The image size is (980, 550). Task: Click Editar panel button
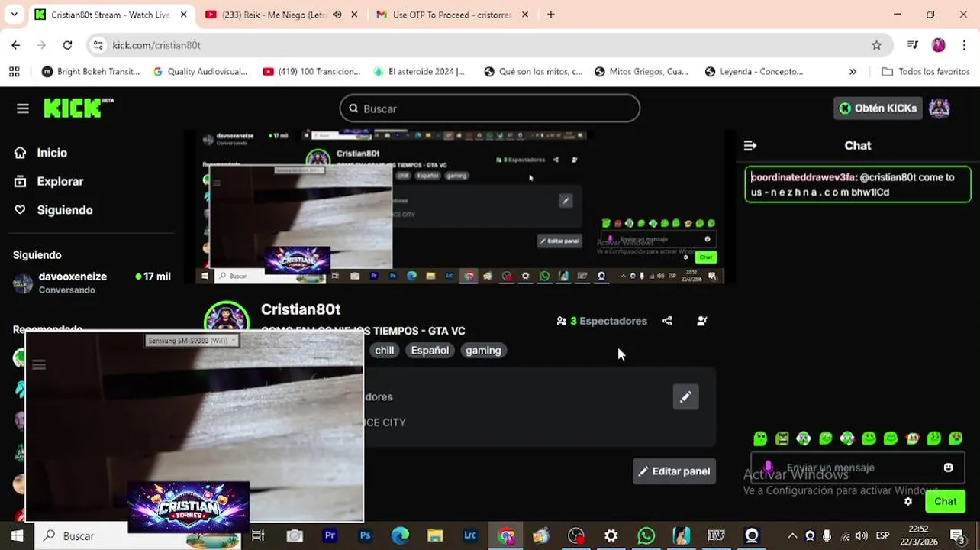point(674,471)
